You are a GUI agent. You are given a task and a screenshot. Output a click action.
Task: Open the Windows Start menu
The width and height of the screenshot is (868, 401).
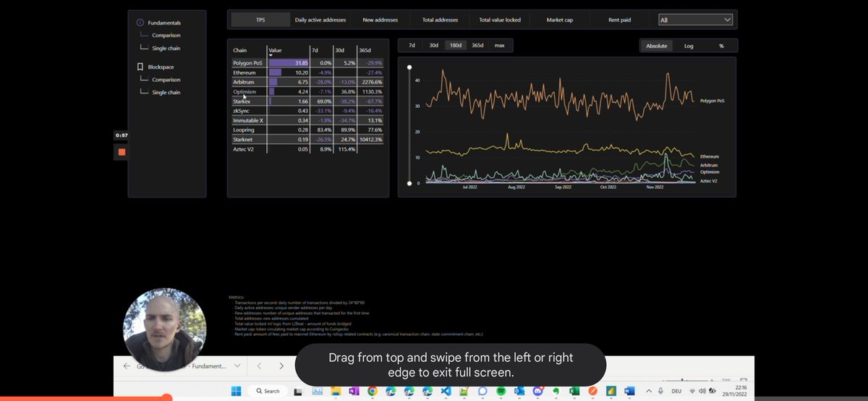pyautogui.click(x=236, y=391)
